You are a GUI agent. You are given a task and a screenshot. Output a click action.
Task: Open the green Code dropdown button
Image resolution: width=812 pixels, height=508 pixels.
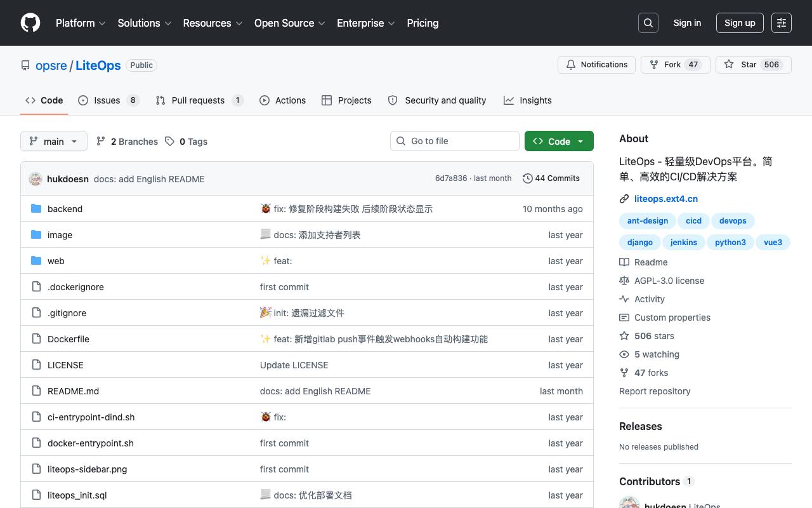[x=559, y=141]
